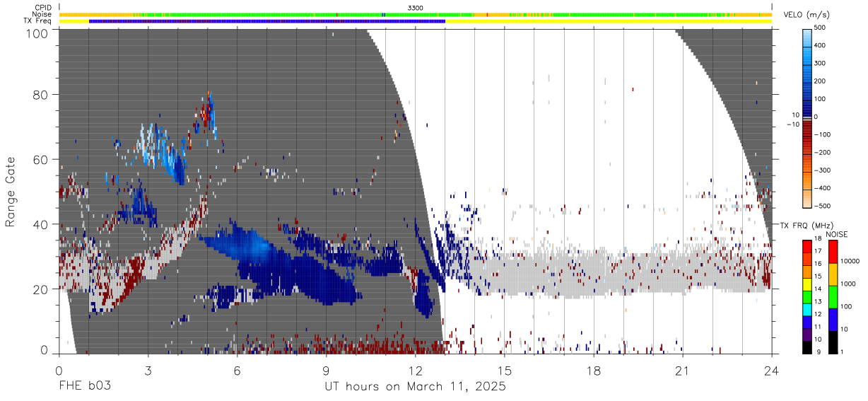Click the CPID row label
The height and width of the screenshot is (401, 868).
coord(43,8)
